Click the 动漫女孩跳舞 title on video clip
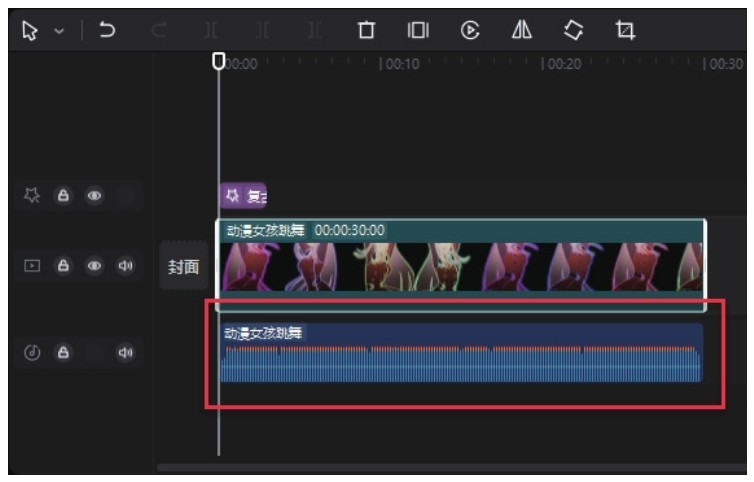This screenshot has height=482, width=754. click(x=265, y=231)
